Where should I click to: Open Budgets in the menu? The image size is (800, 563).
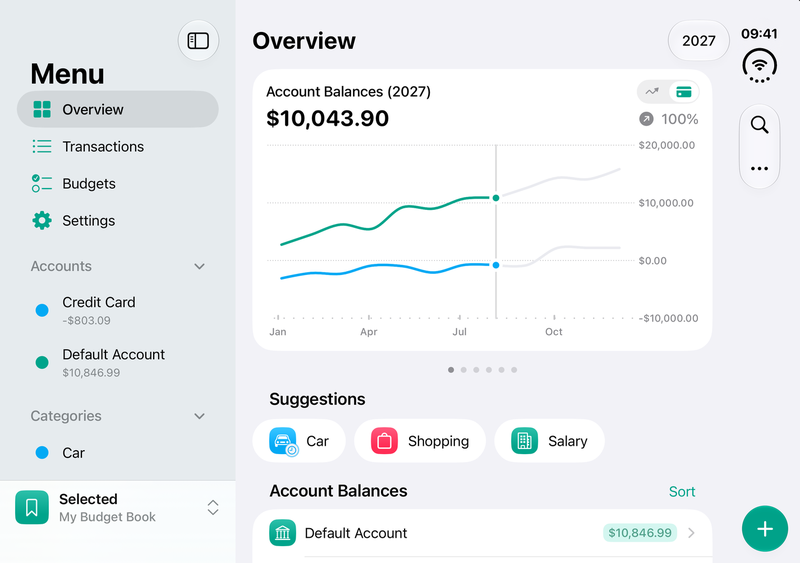pos(118,184)
